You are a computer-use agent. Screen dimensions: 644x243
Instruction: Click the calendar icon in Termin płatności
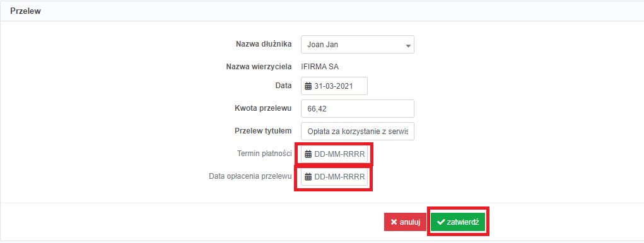(x=308, y=155)
